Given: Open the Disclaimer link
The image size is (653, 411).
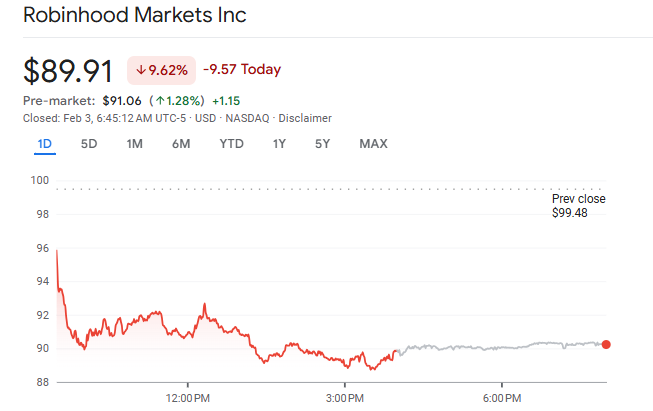Looking at the screenshot, I should (x=305, y=118).
